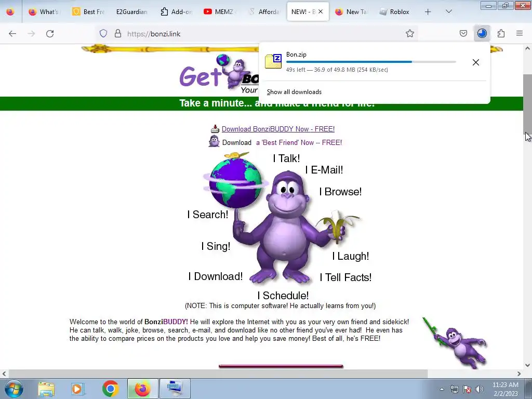This screenshot has width=532, height=399.
Task: Click Show all downloads
Action: [294, 92]
